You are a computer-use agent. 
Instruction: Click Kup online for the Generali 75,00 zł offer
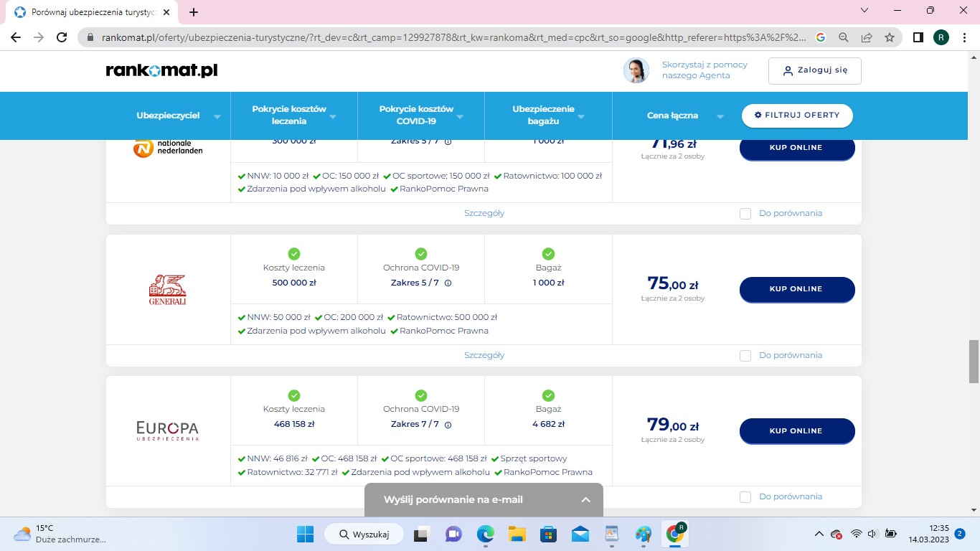(797, 289)
